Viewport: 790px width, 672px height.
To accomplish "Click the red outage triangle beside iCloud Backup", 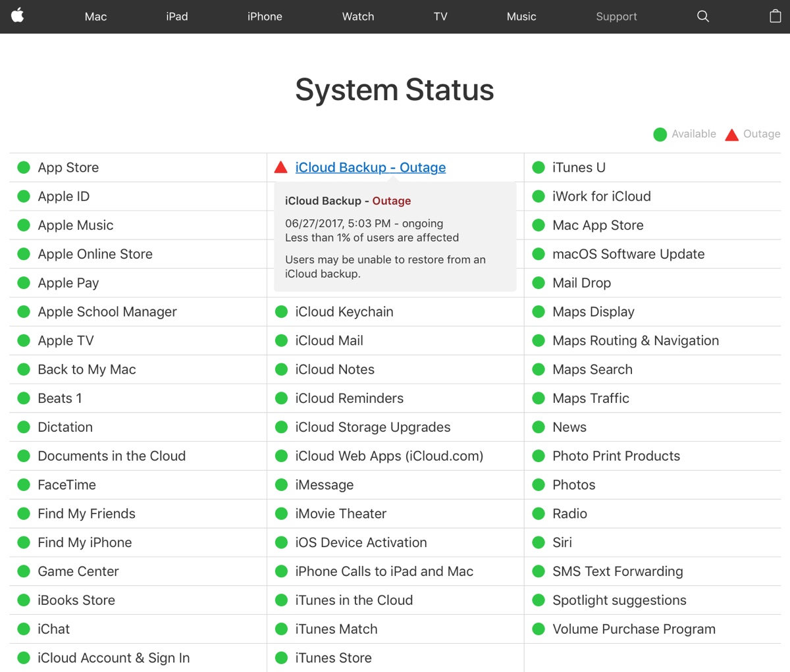I will (282, 167).
